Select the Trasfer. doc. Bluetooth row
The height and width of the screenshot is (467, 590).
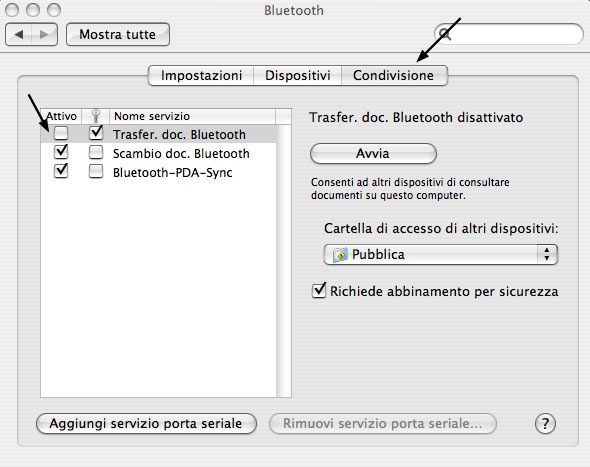pyautogui.click(x=158, y=134)
